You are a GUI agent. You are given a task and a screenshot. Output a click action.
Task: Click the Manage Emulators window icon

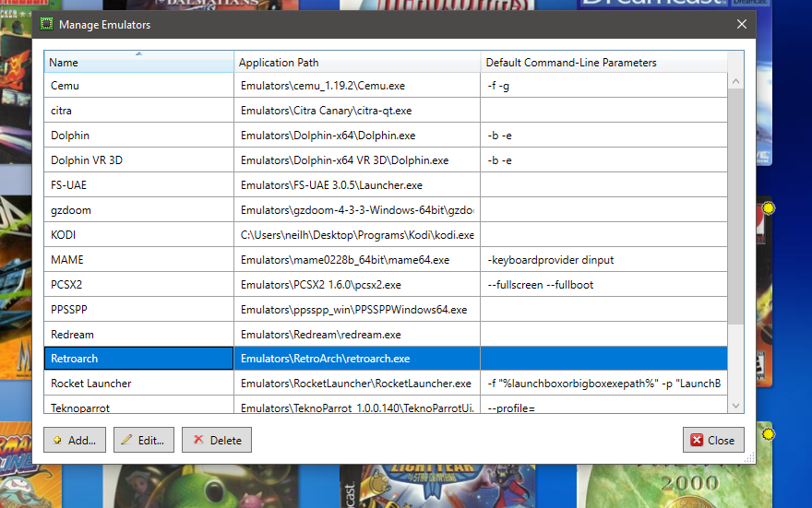(47, 24)
